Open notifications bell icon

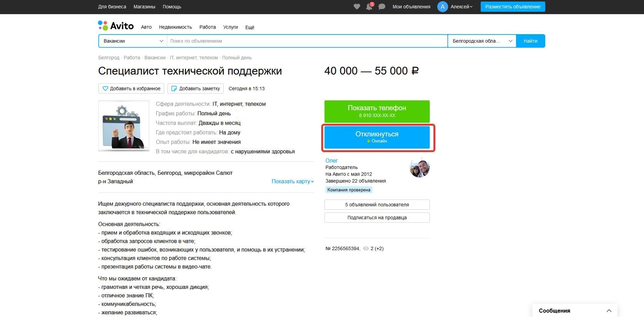369,7
